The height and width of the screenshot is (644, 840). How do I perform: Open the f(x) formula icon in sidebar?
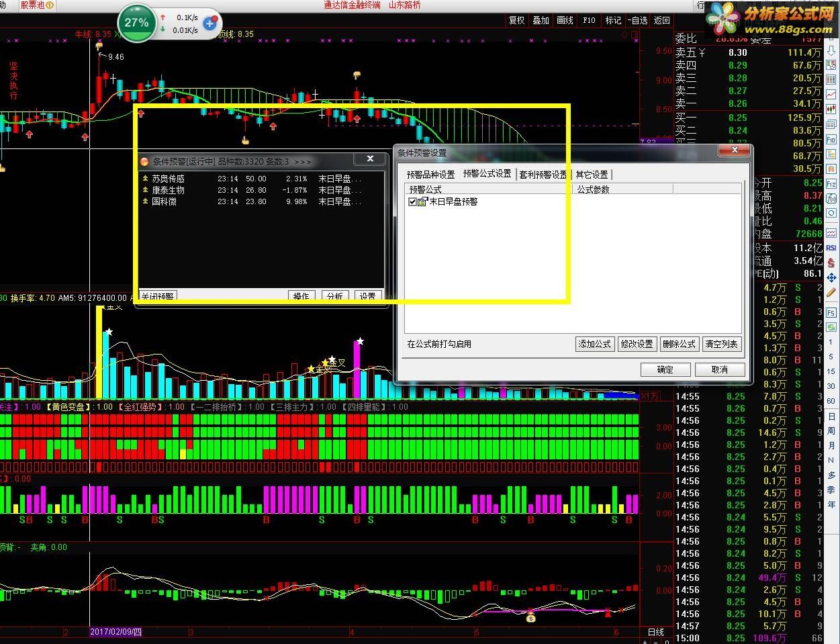[x=831, y=198]
